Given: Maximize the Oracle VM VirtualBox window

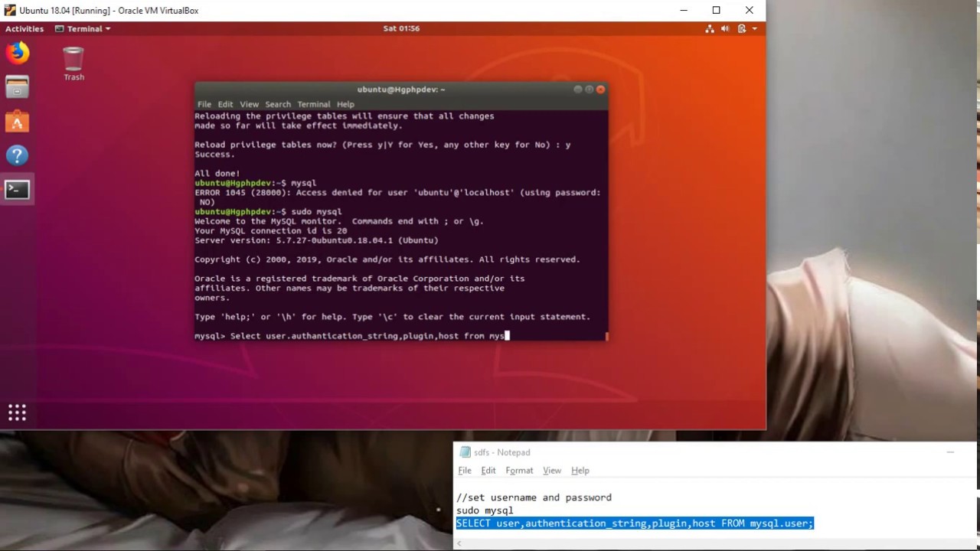Looking at the screenshot, I should 716,11.
